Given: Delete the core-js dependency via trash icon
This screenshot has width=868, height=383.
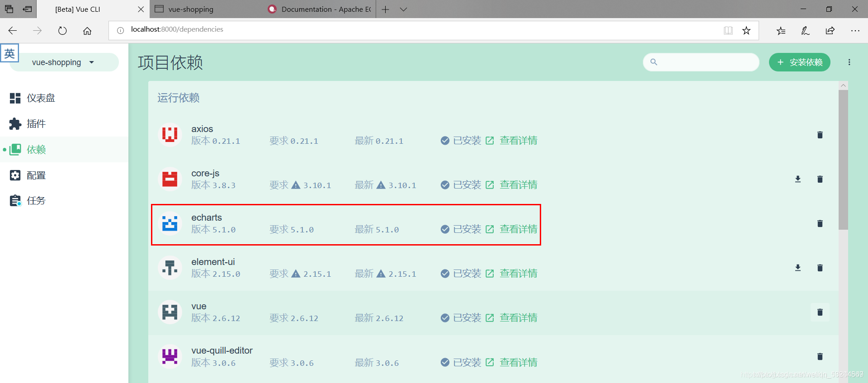Looking at the screenshot, I should 820,179.
